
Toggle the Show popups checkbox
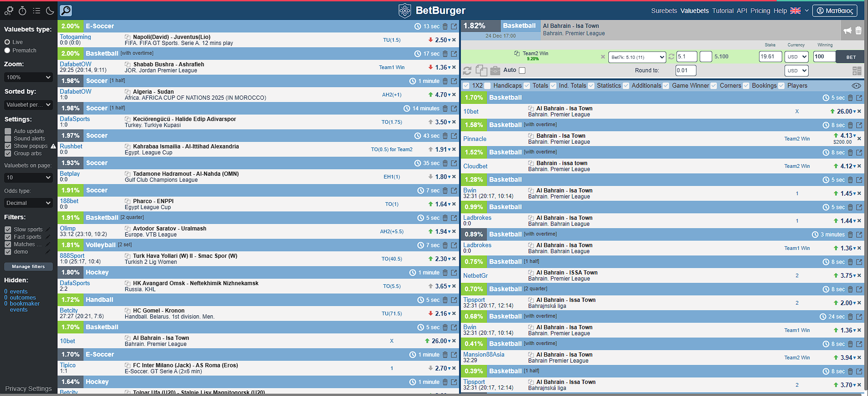point(8,146)
